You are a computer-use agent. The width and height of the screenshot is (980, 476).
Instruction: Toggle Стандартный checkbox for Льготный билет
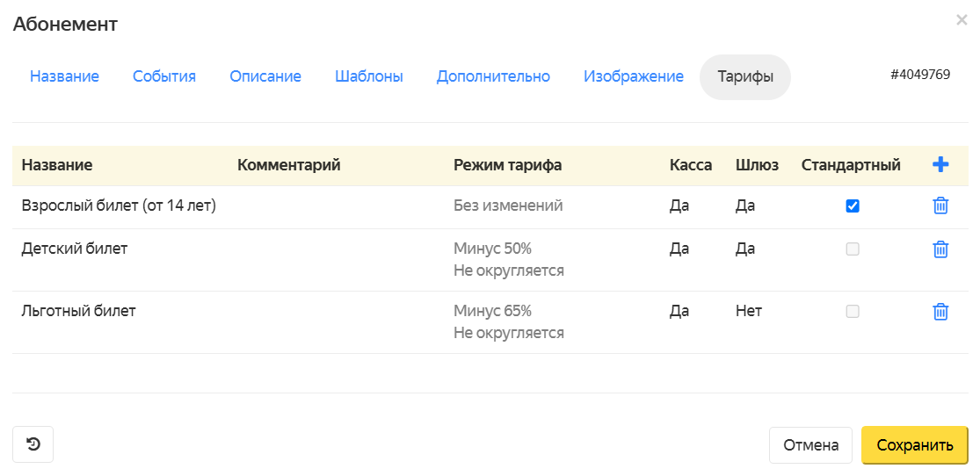[852, 312]
